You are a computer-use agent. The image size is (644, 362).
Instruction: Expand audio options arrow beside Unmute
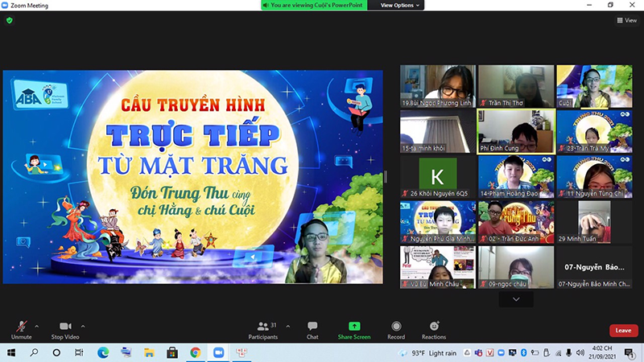(36, 327)
